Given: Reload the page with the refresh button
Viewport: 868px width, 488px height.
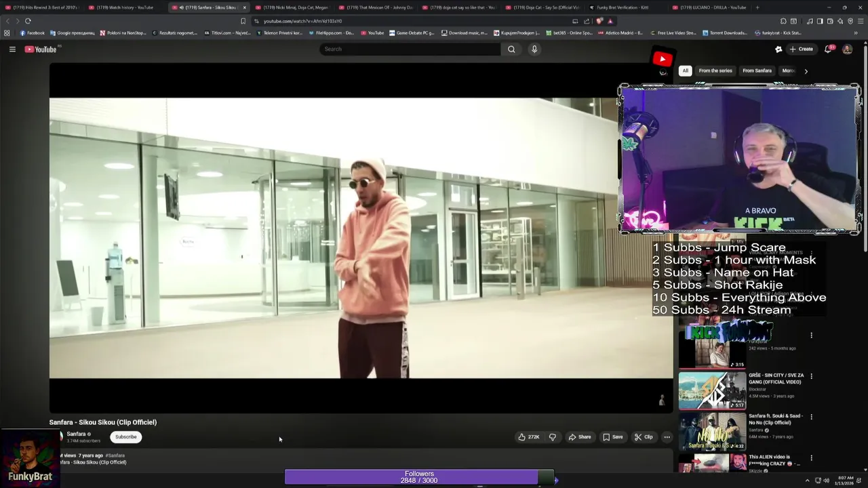Looking at the screenshot, I should 28,21.
